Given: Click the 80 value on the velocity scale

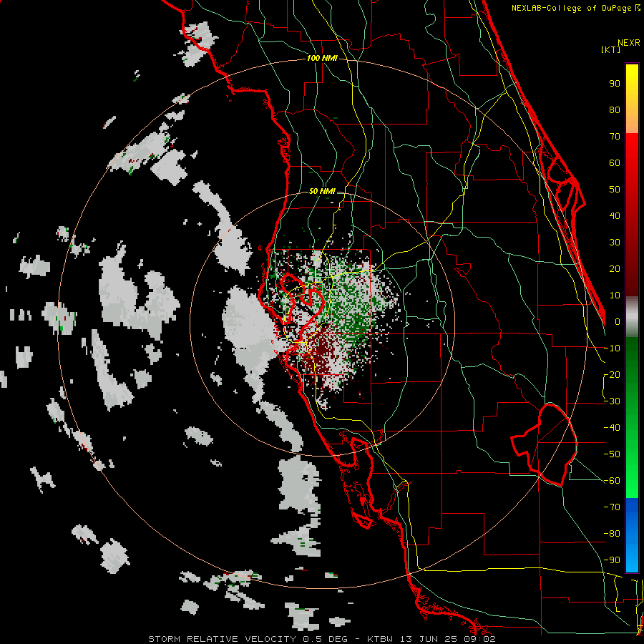Looking at the screenshot, I should (x=615, y=110).
